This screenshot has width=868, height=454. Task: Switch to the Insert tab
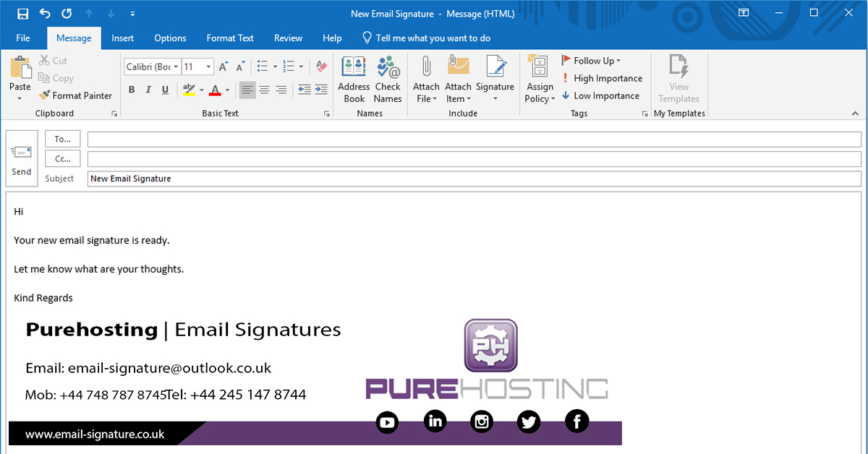[123, 38]
